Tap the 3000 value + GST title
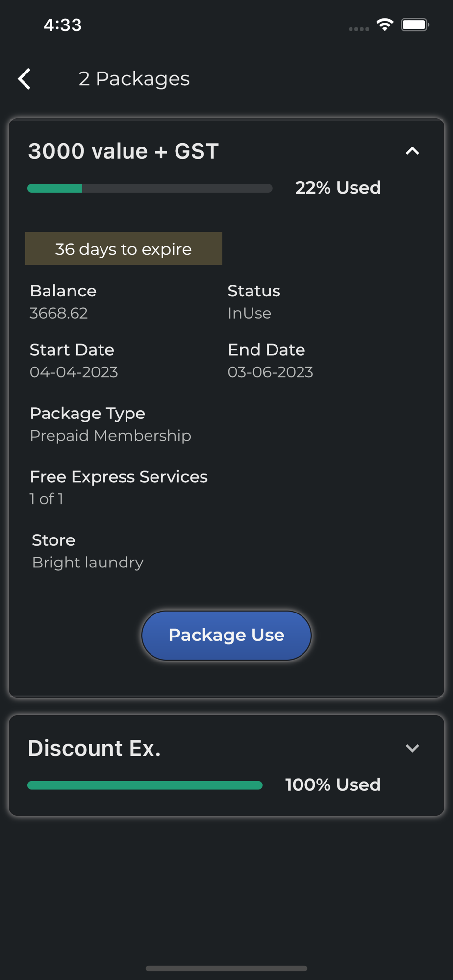The image size is (453, 980). (x=124, y=151)
